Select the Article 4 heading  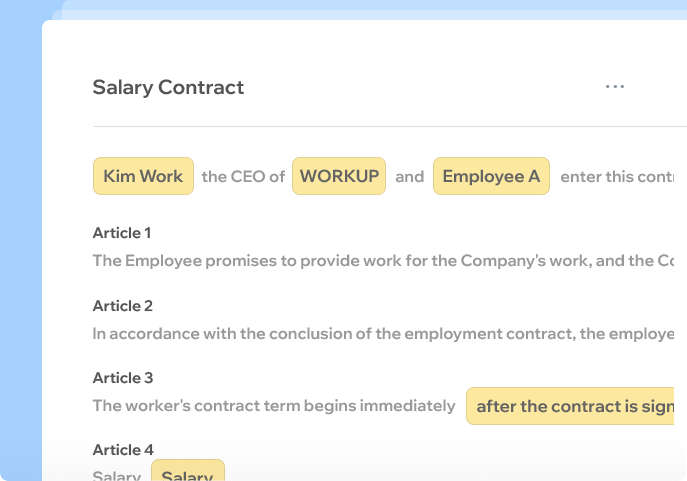[123, 450]
